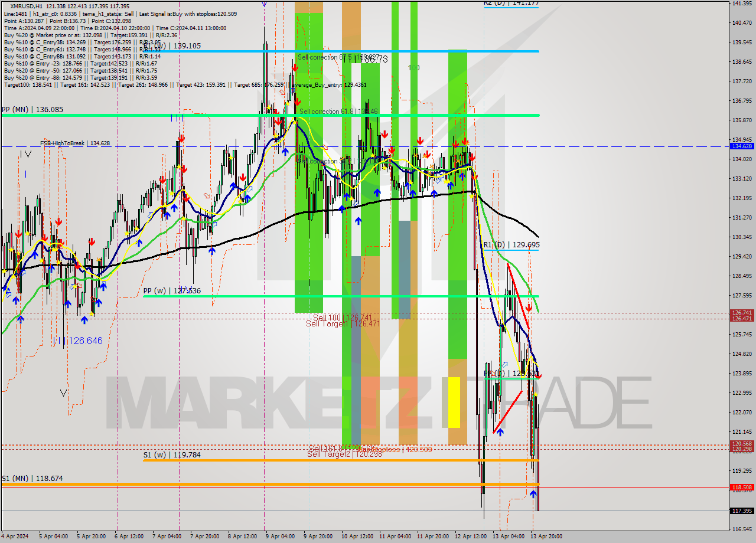Click red 126.471 price tag on axis
The image size is (756, 543).
click(x=742, y=319)
